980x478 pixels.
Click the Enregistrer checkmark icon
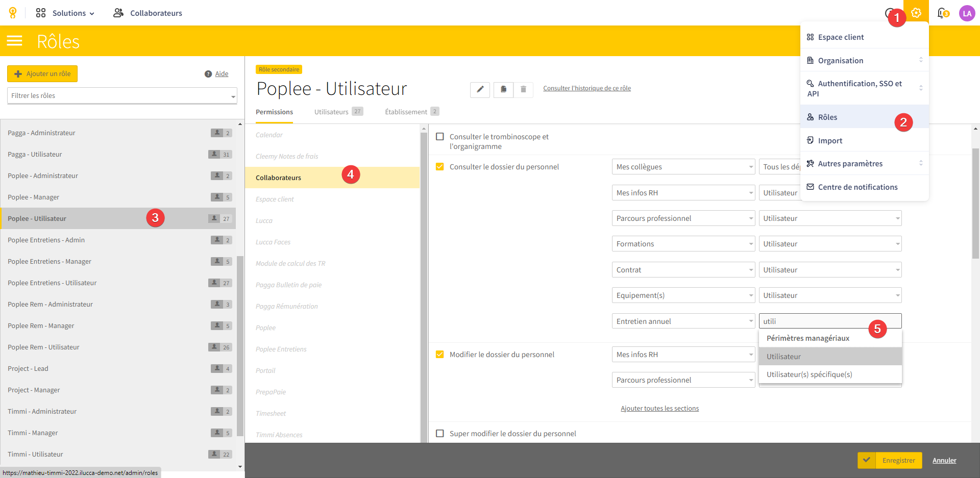click(867, 460)
